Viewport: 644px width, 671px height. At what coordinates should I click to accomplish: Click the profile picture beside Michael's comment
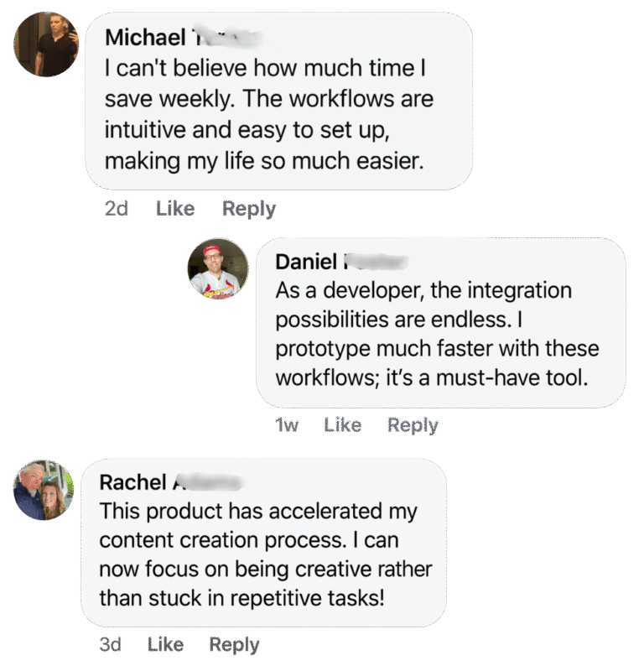46,44
